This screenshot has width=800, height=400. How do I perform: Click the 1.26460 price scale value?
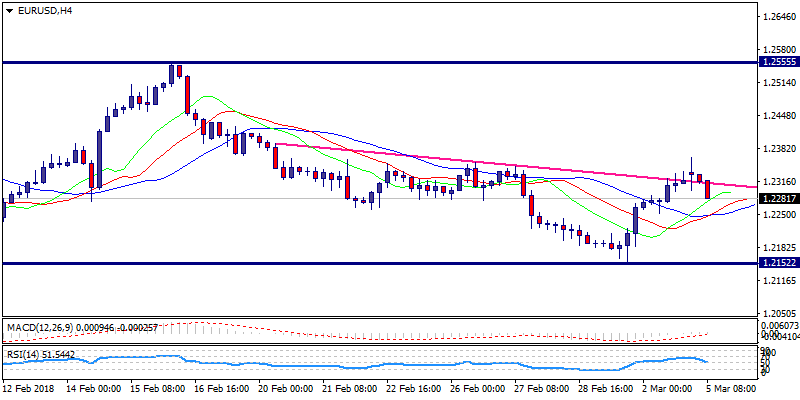[x=779, y=17]
